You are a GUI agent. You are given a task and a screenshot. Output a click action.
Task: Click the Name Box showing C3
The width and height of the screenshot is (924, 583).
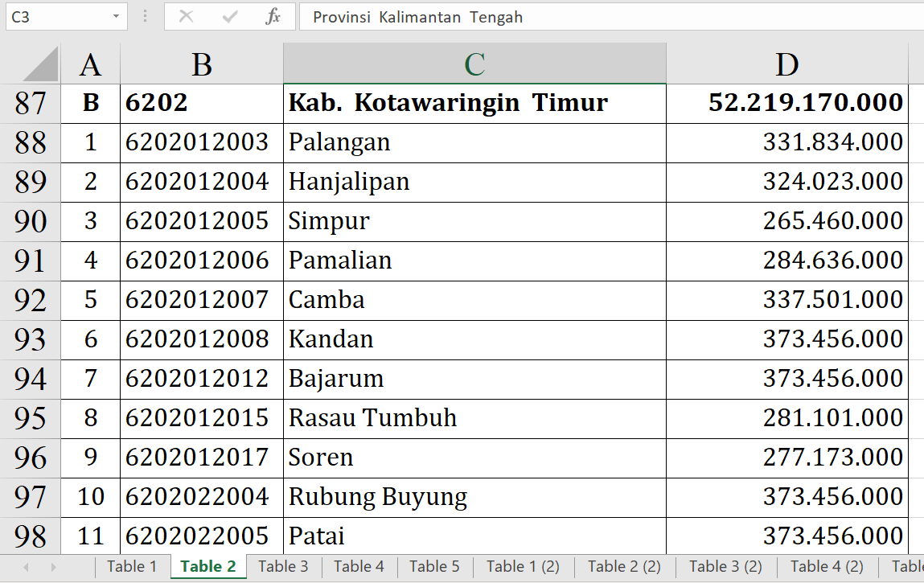[55, 17]
